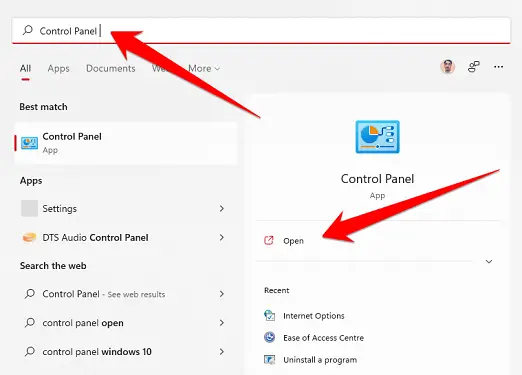Click search icon beside control panel open

pyautogui.click(x=30, y=323)
